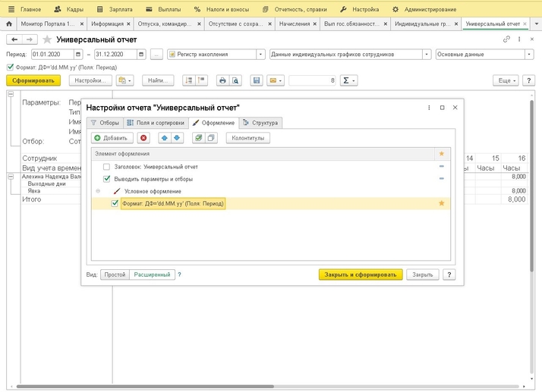The width and height of the screenshot is (542, 392).
Task: Open the Поля и сортировки tab
Action: click(156, 122)
